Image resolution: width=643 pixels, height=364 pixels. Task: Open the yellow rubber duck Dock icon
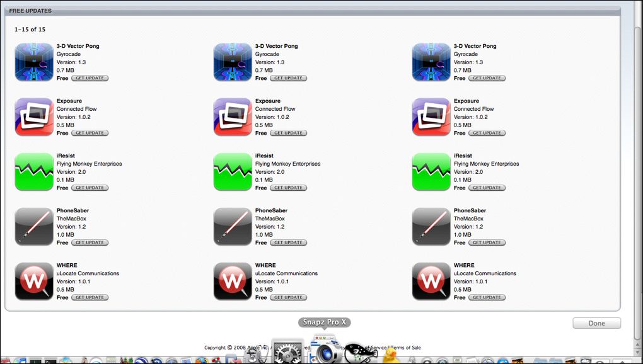[390, 355]
